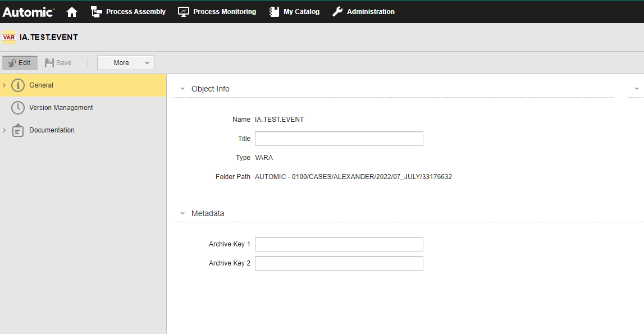Image resolution: width=644 pixels, height=334 pixels.
Task: Collapse the Object Info section
Action: pyautogui.click(x=182, y=89)
